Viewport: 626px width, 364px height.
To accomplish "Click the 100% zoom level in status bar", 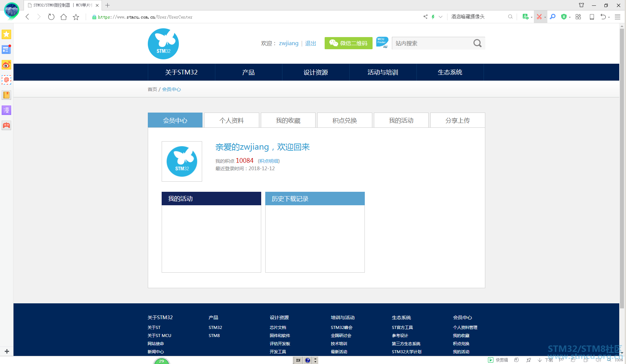I will [x=619, y=360].
